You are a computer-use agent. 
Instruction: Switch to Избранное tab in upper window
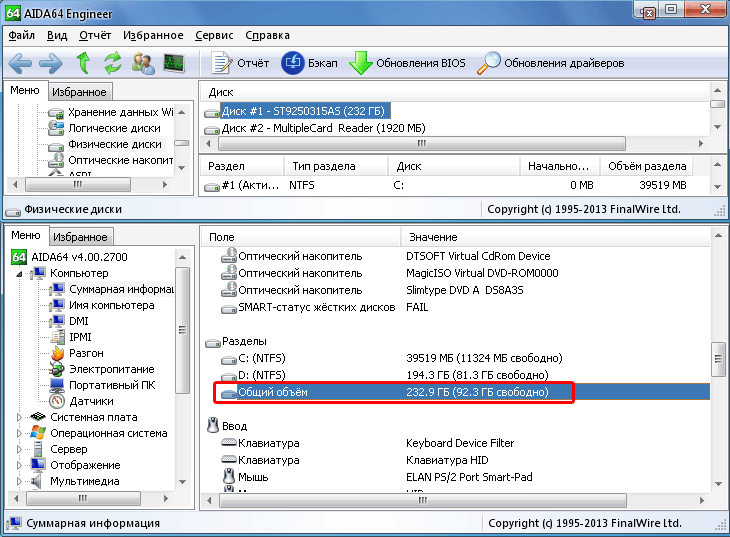point(79,92)
